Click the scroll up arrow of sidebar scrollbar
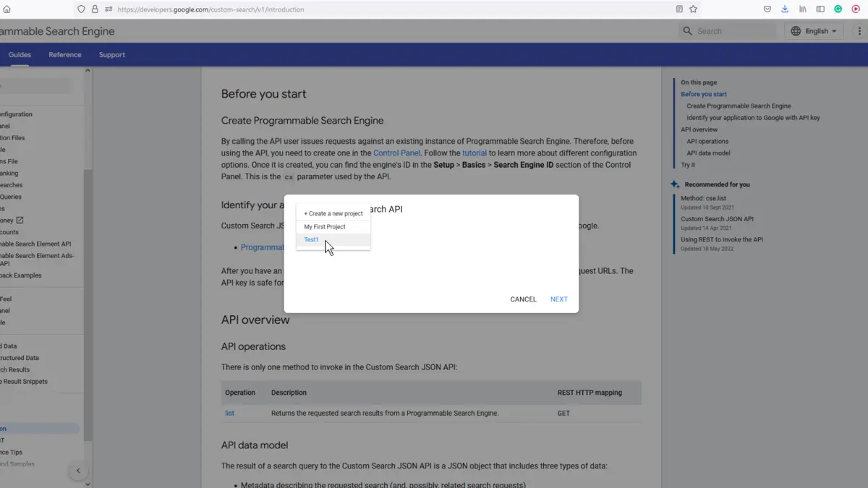The height and width of the screenshot is (488, 868). [88, 71]
